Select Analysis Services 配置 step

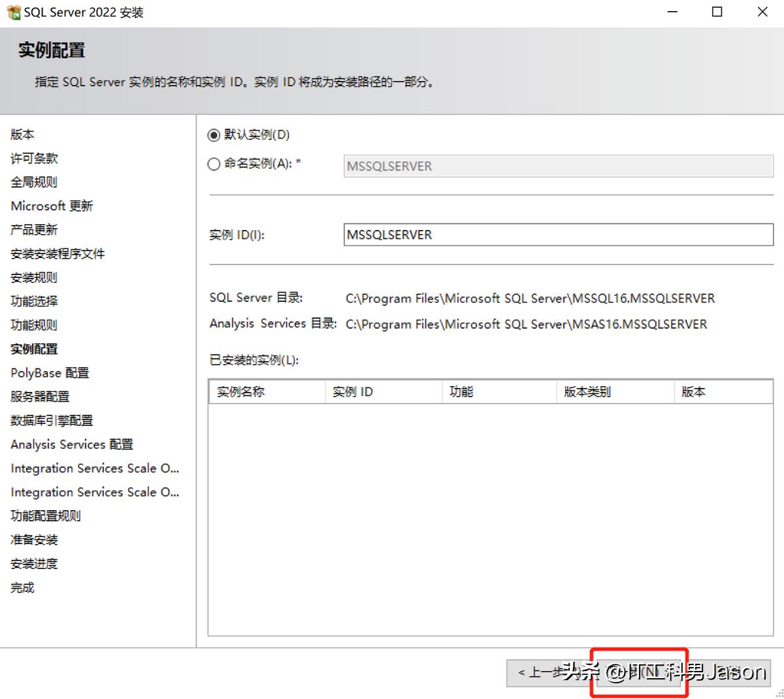coord(72,444)
